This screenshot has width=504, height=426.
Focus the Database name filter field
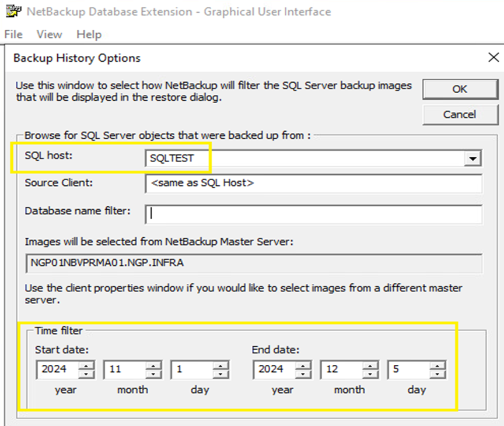tap(313, 214)
